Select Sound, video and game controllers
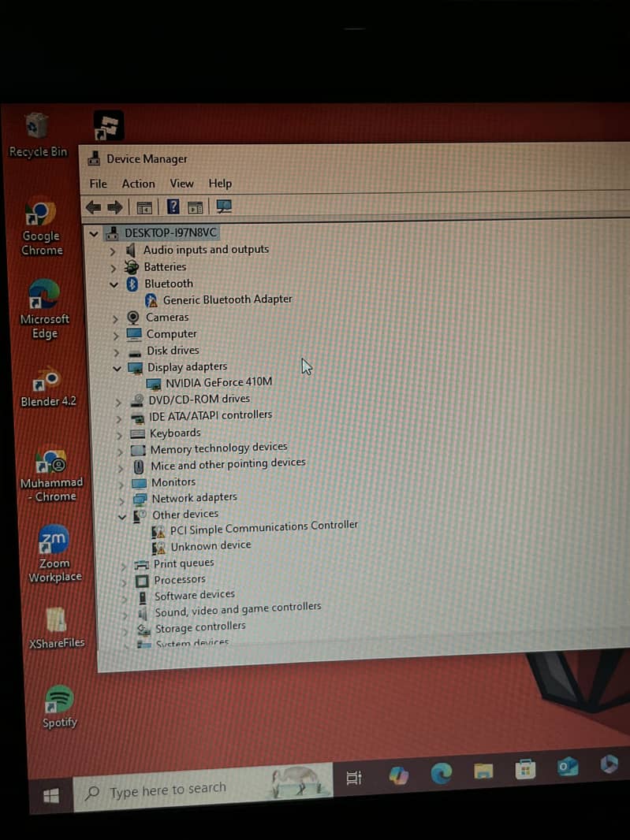Screen dimensions: 630x840 pyautogui.click(x=229, y=609)
